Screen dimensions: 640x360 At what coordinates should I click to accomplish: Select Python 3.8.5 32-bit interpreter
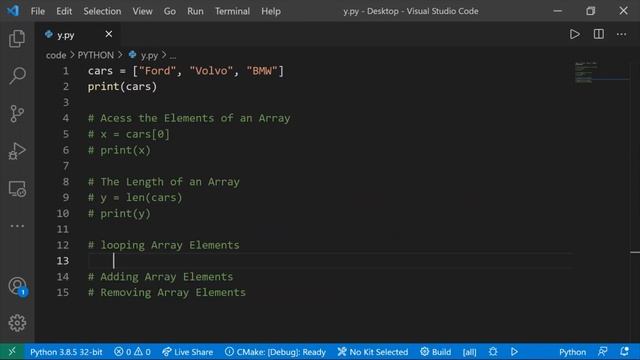(66, 352)
